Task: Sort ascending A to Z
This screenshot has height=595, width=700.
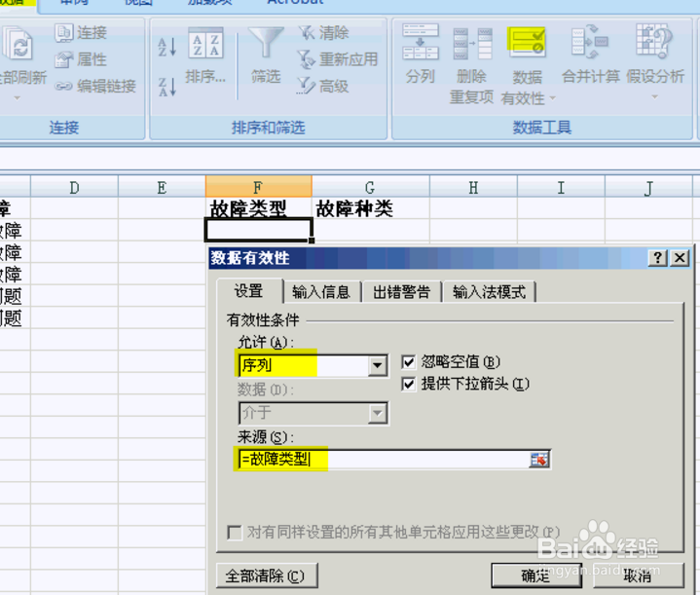Action: coord(167,47)
